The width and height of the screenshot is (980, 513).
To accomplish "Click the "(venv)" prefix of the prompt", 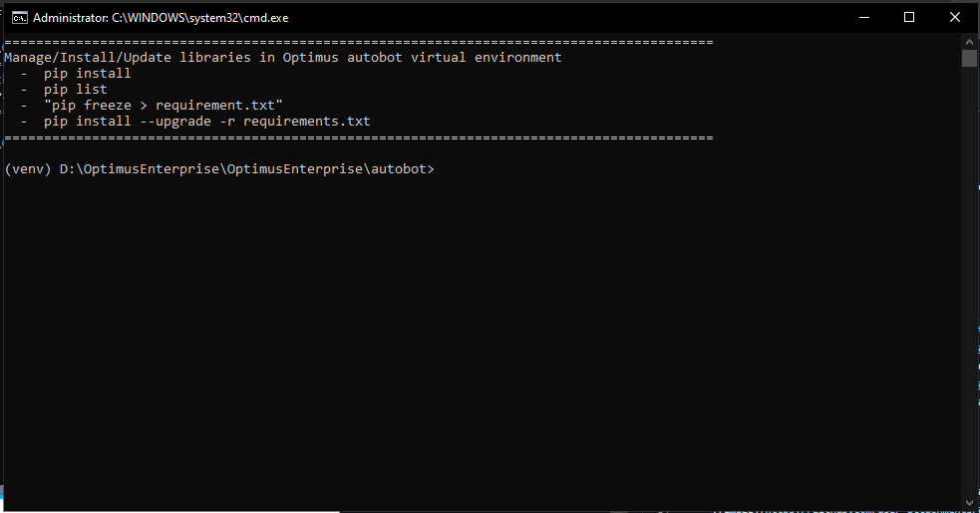I will point(27,169).
